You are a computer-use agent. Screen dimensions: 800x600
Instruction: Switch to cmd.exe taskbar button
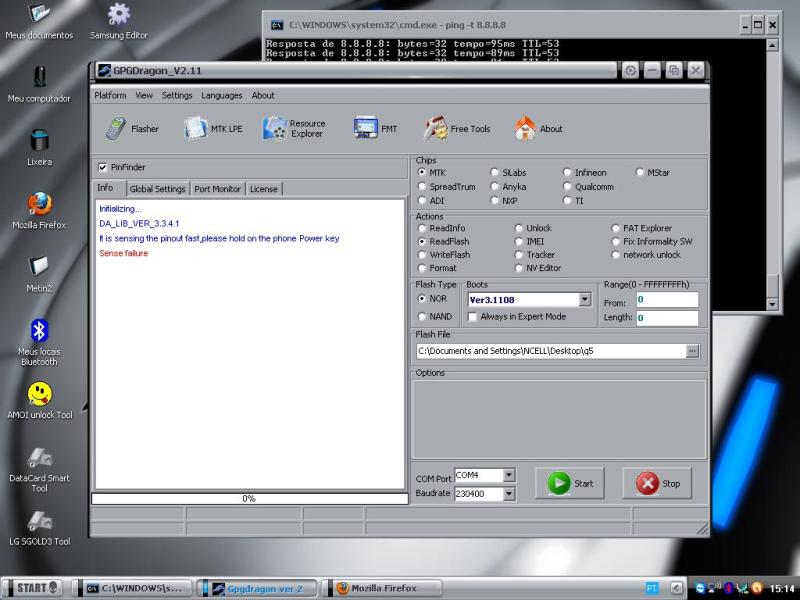(135, 588)
